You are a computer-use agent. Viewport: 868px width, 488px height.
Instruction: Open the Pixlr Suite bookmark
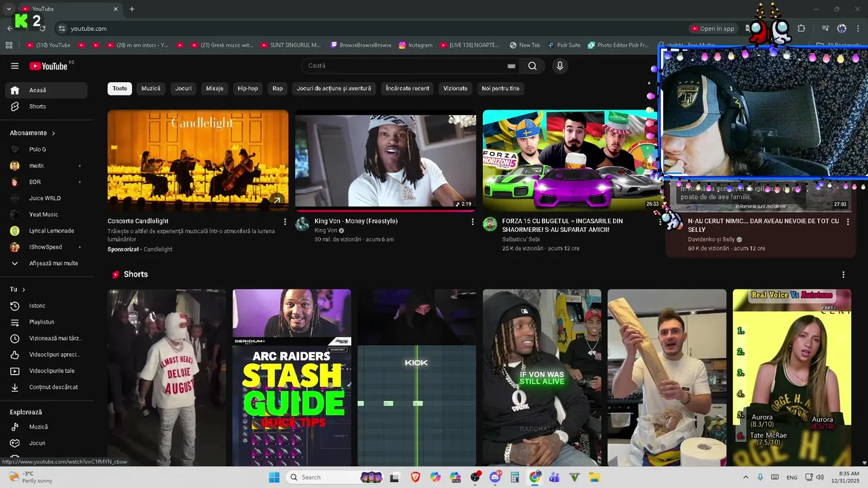click(x=564, y=45)
